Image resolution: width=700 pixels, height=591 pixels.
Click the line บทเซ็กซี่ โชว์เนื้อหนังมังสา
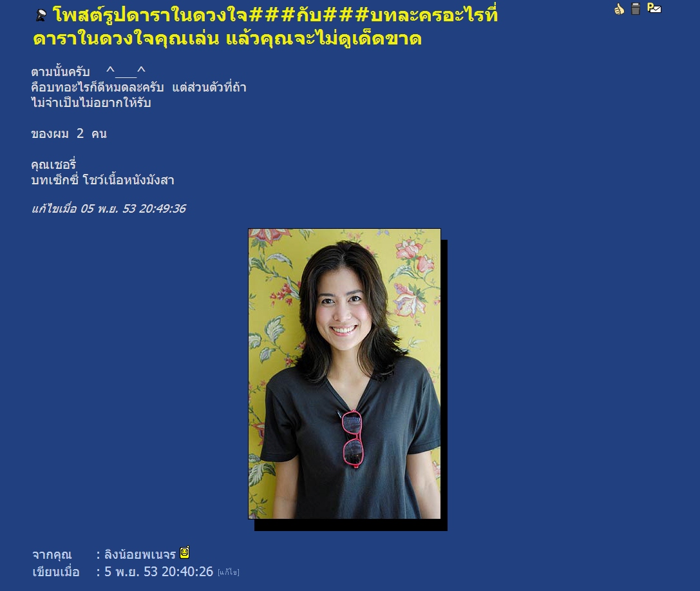tap(102, 180)
